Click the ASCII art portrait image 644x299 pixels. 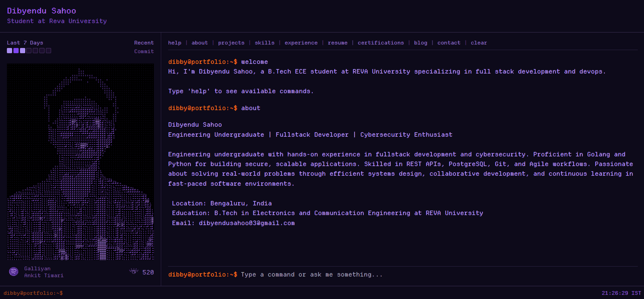80,162
